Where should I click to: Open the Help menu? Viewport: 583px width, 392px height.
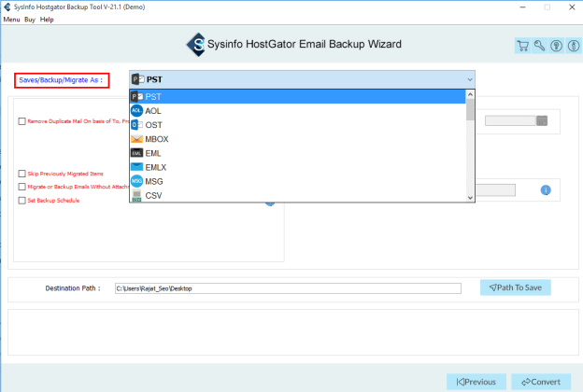[x=47, y=20]
